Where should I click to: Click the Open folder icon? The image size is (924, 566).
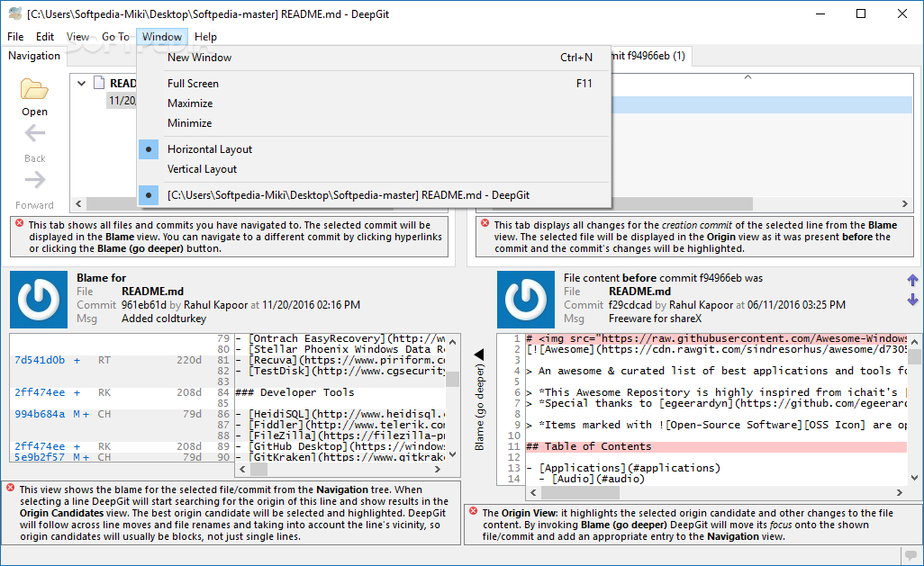tap(34, 89)
